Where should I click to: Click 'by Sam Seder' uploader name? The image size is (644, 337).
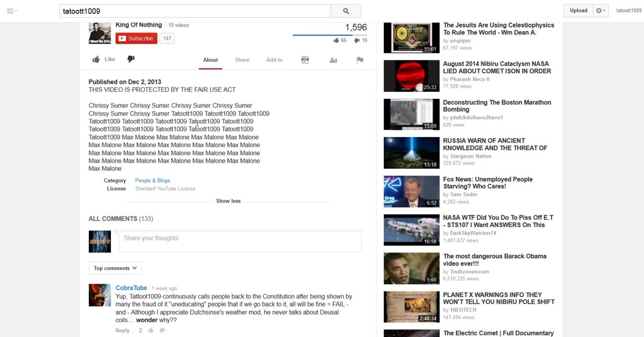(460, 194)
